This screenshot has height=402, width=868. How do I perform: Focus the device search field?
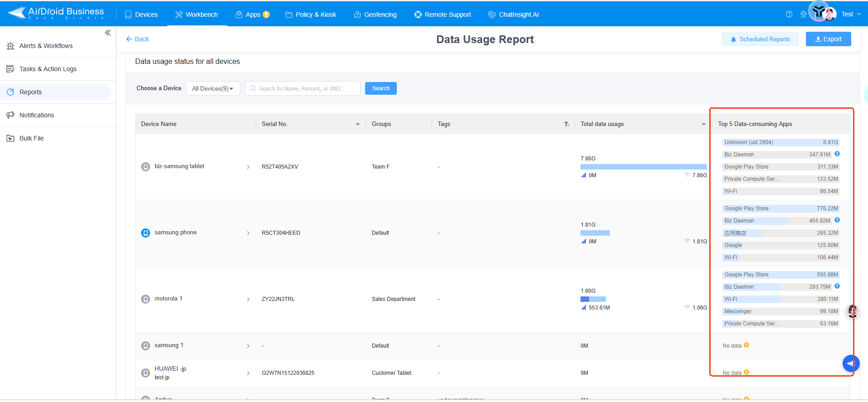click(302, 88)
